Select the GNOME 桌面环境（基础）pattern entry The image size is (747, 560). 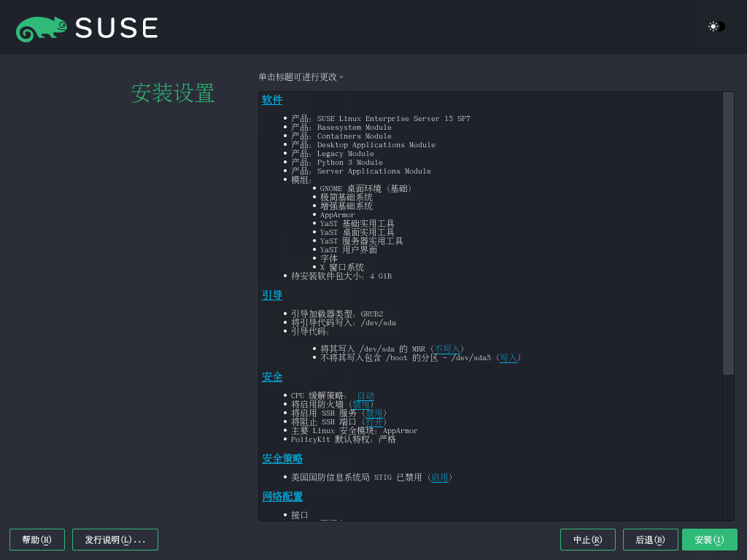(x=366, y=189)
